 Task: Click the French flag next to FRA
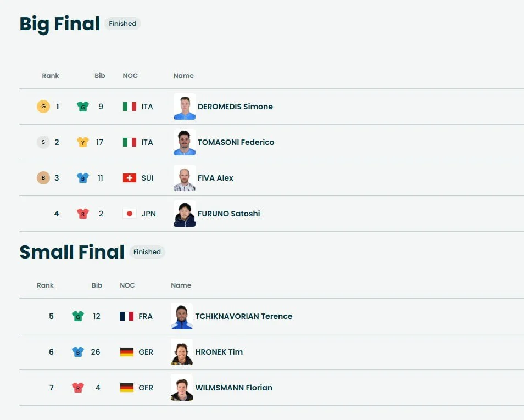[x=126, y=316]
